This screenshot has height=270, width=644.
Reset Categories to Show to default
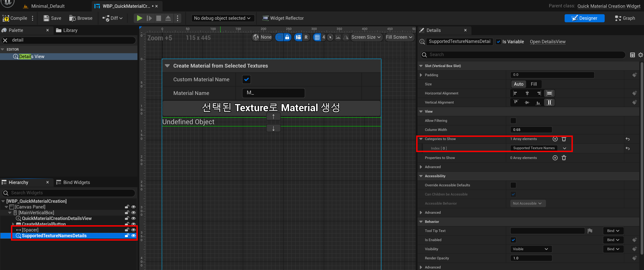click(x=627, y=139)
